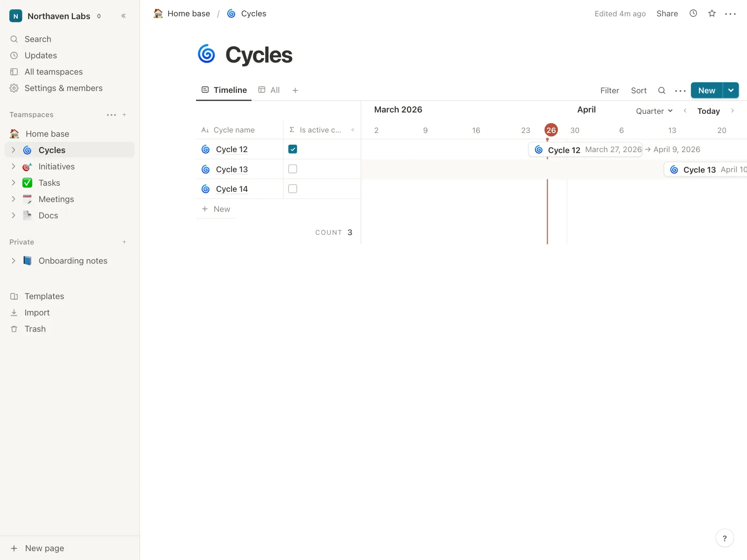This screenshot has height=560, width=747.
Task: Open page history via the clock icon
Action: 693,14
